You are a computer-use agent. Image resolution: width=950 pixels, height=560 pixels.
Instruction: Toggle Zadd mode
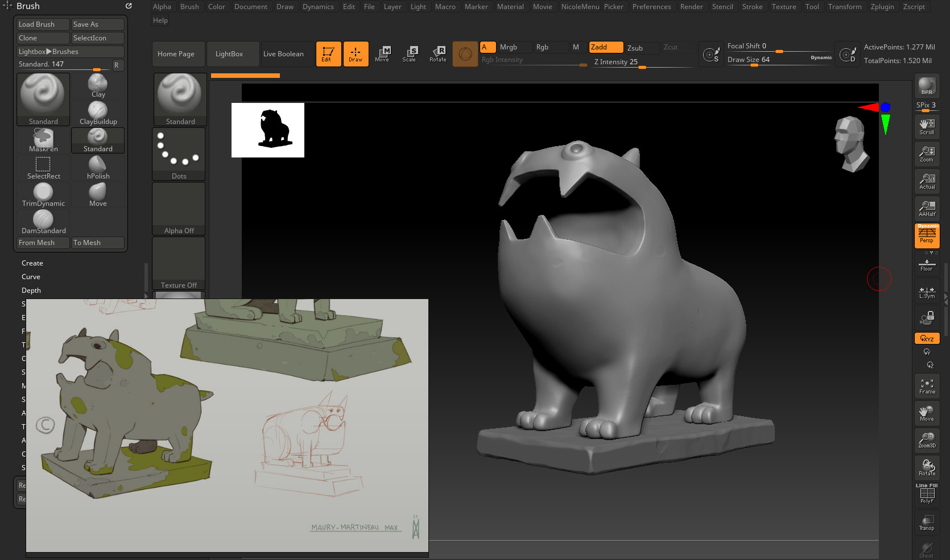point(606,47)
